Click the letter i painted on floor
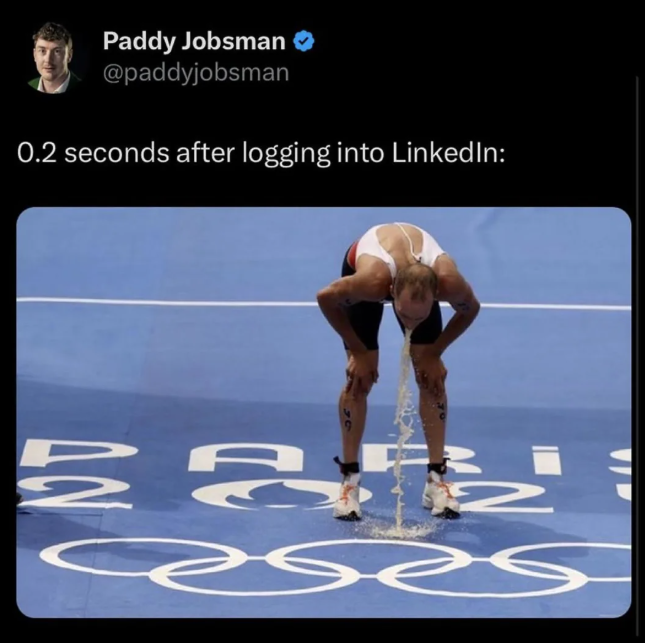This screenshot has height=643, width=645. (549, 460)
